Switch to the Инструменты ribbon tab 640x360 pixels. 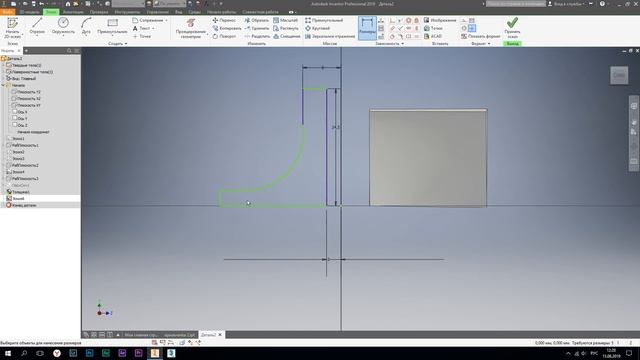click(x=127, y=12)
